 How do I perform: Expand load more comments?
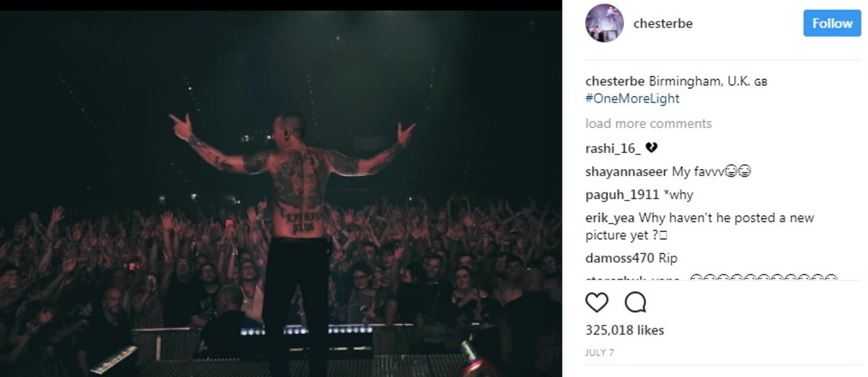pyautogui.click(x=648, y=124)
